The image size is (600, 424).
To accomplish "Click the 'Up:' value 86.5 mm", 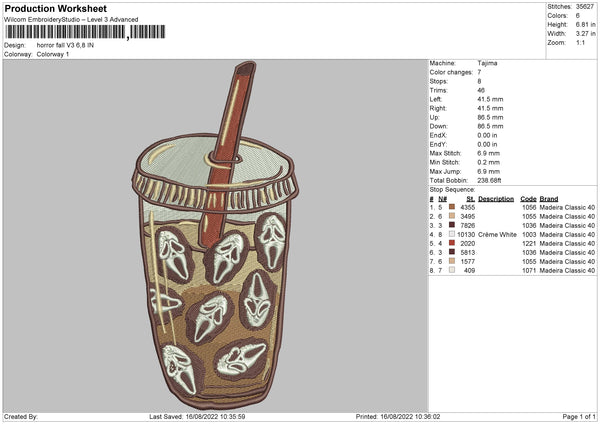I will [x=490, y=117].
